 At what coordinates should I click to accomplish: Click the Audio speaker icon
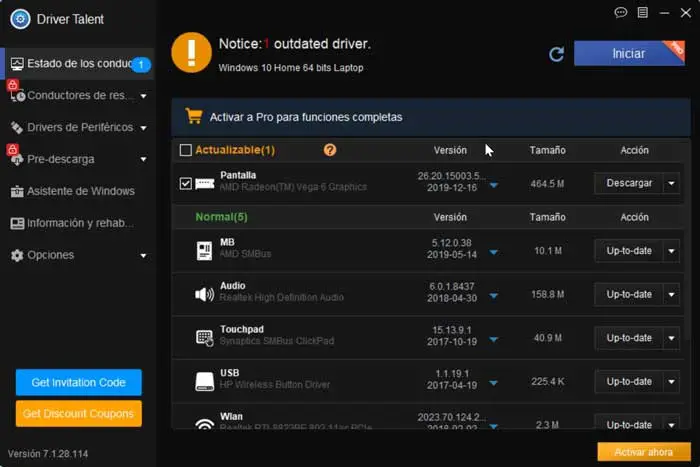pyautogui.click(x=204, y=294)
